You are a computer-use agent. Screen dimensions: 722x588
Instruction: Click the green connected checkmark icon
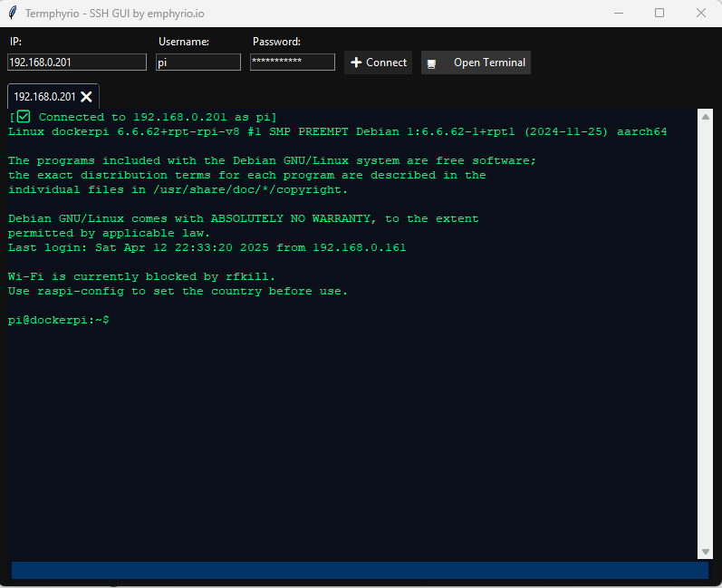tap(24, 117)
